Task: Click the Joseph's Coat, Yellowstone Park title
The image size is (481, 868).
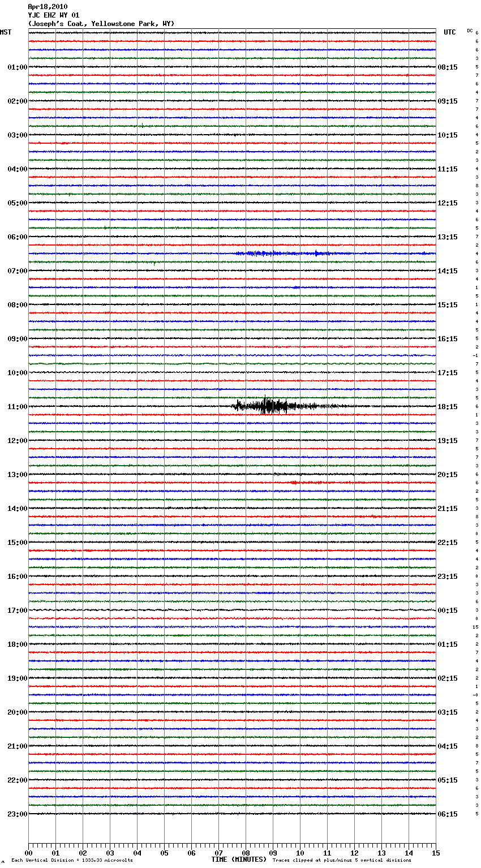Action: [x=101, y=24]
